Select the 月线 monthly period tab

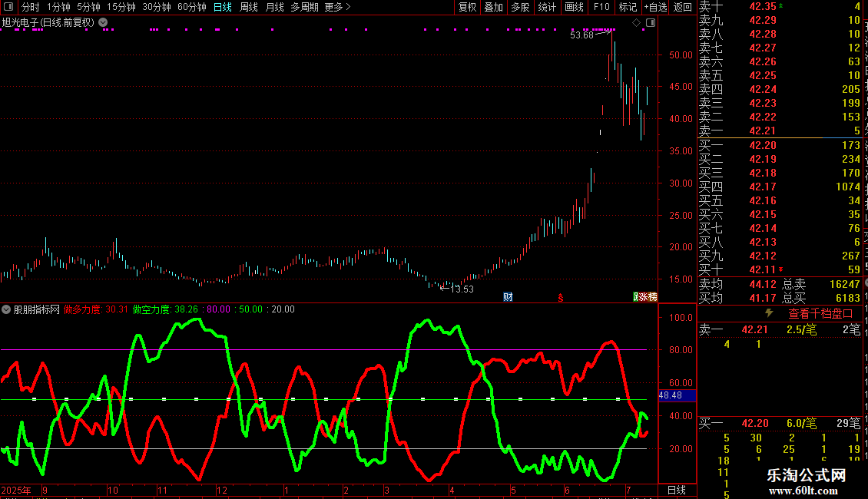(x=274, y=7)
